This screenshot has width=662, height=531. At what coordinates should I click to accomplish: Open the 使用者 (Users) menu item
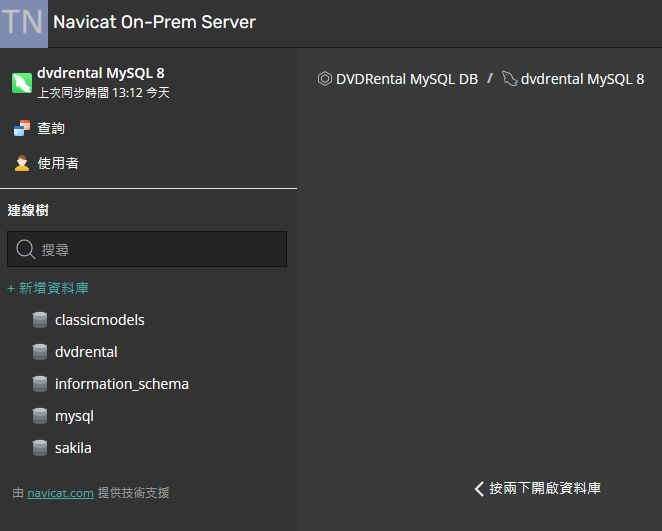[58, 163]
